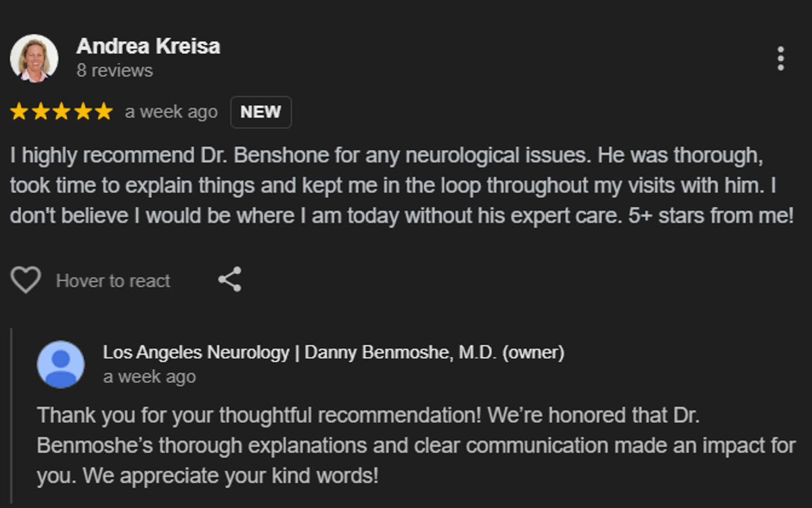Click the share icon under the review

click(230, 279)
